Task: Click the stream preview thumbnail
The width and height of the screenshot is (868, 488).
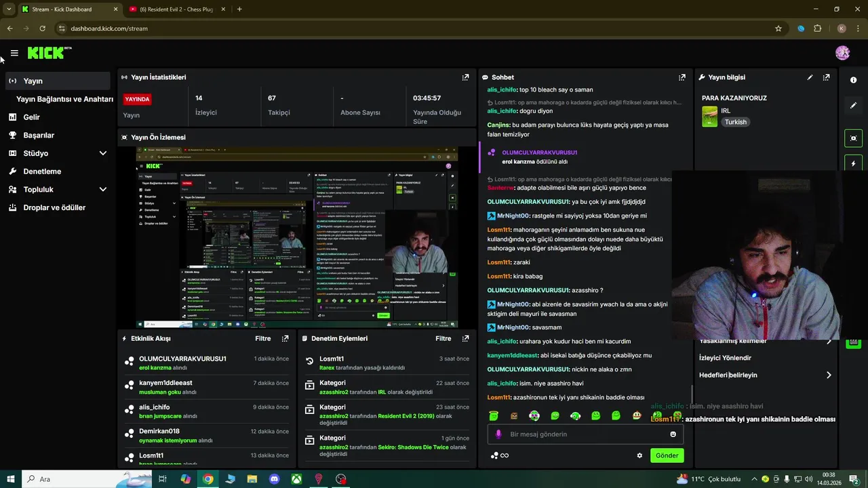Action: coord(297,237)
